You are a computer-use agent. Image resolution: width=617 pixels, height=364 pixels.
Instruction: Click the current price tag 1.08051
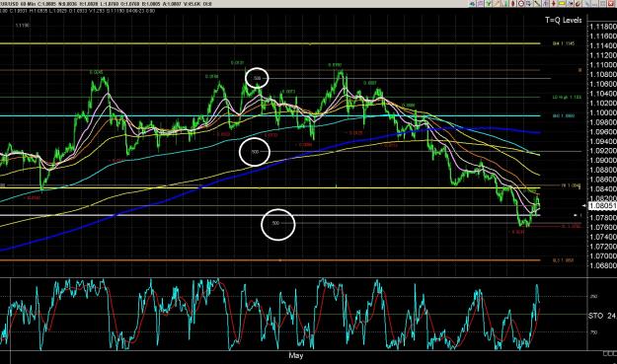602,205
